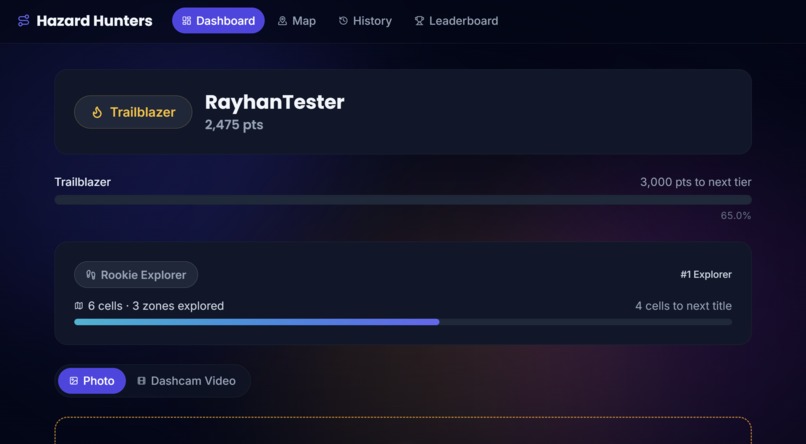Click the explorer cells progress bar

(x=403, y=322)
